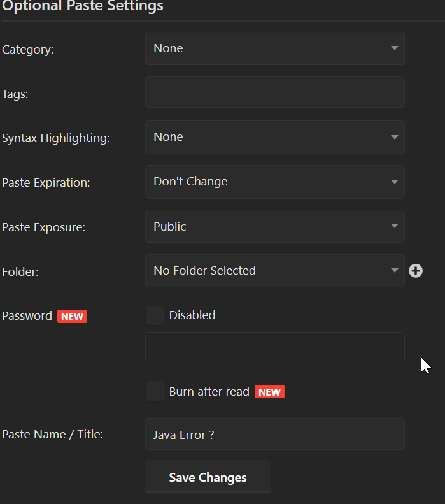This screenshot has width=445, height=504.
Task: Change the Paste Exposure dropdown from Public
Action: pyautogui.click(x=274, y=226)
